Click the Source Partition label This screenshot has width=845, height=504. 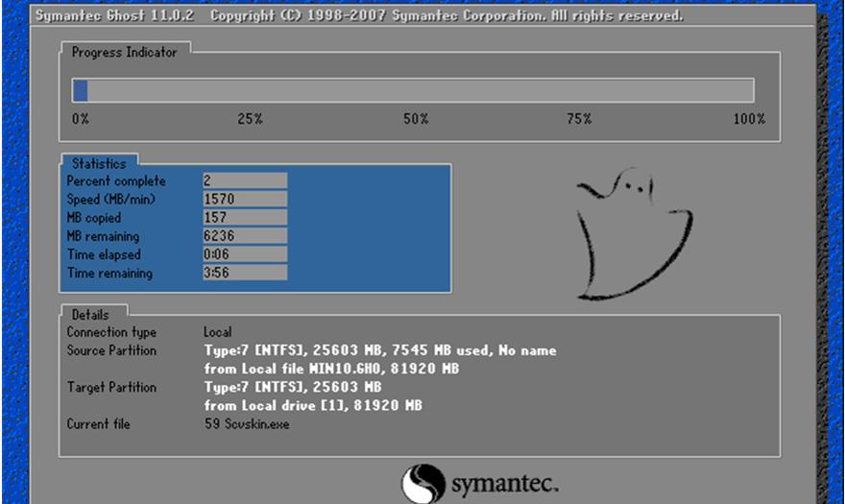[111, 350]
